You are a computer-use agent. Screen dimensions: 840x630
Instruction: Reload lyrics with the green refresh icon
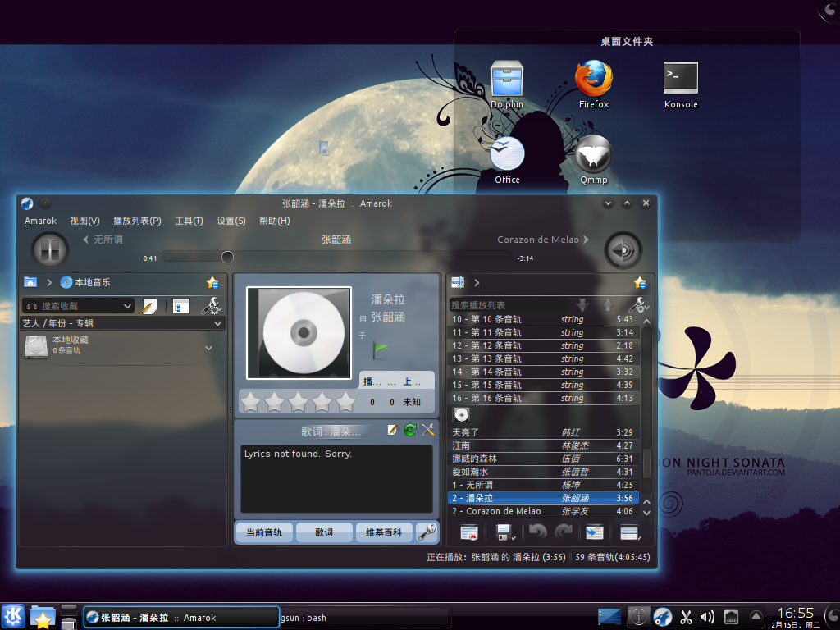click(x=410, y=430)
